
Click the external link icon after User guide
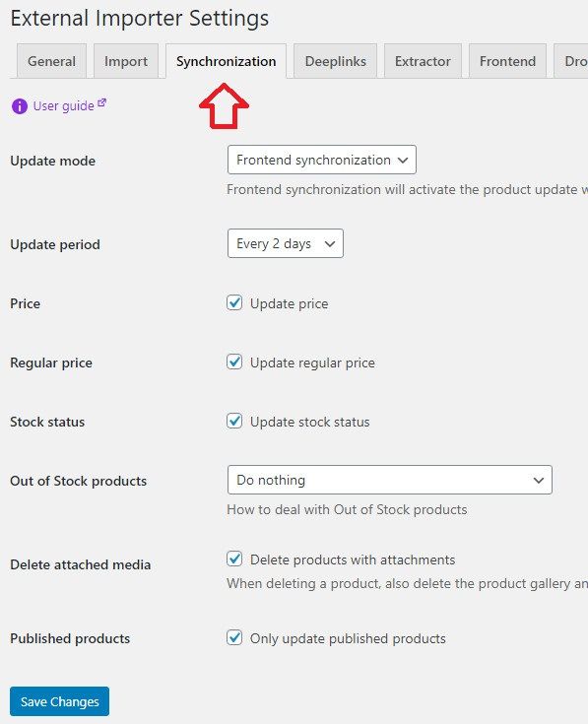(x=102, y=103)
